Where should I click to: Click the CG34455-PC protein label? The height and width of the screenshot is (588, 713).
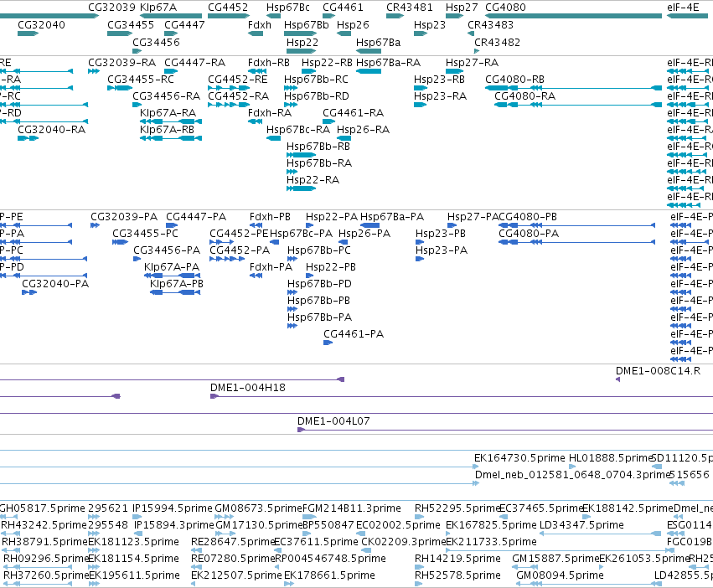(145, 234)
